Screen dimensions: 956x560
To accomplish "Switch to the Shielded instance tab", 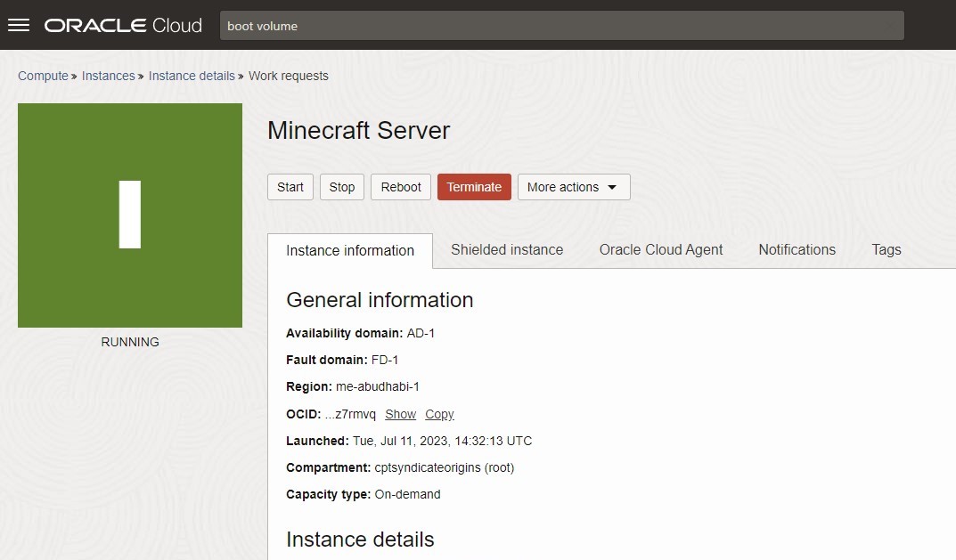I will (x=507, y=250).
